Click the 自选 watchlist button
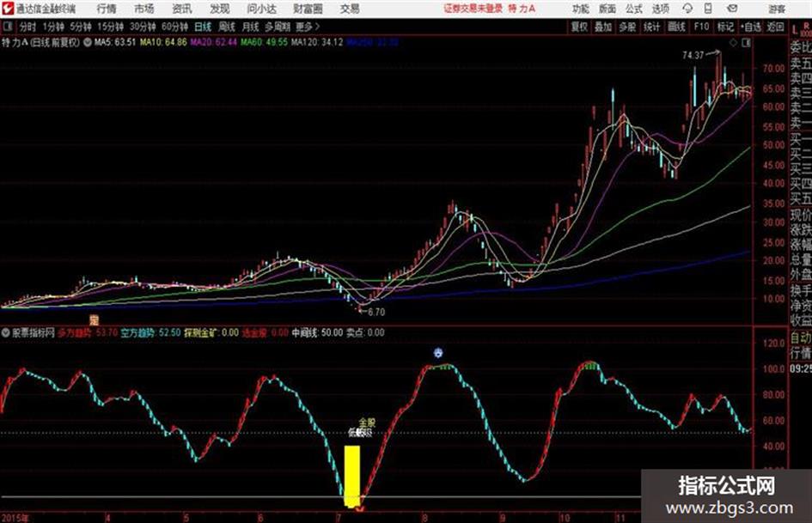This screenshot has width=812, height=523. [751, 27]
